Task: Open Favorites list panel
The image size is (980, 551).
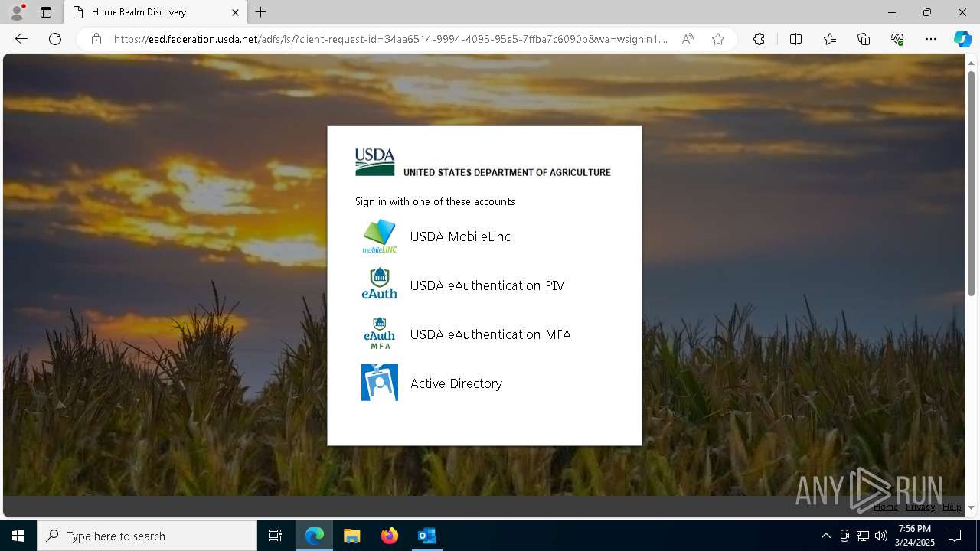Action: (x=830, y=39)
